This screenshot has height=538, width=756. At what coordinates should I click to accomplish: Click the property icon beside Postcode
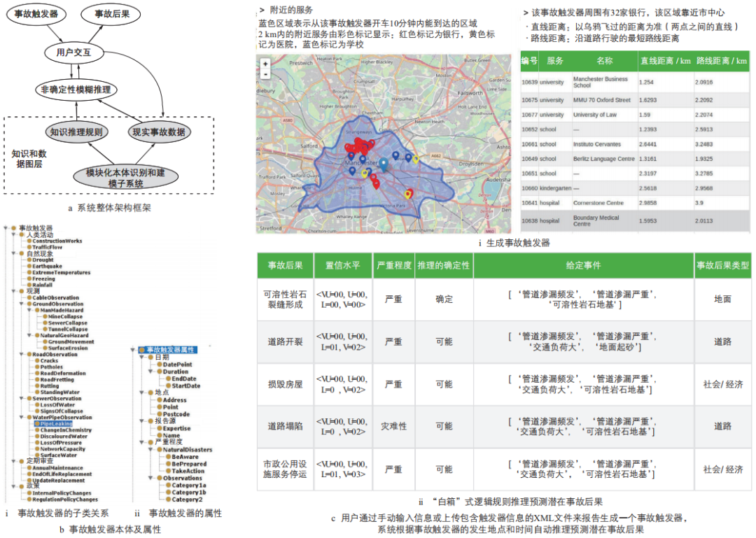coord(160,414)
